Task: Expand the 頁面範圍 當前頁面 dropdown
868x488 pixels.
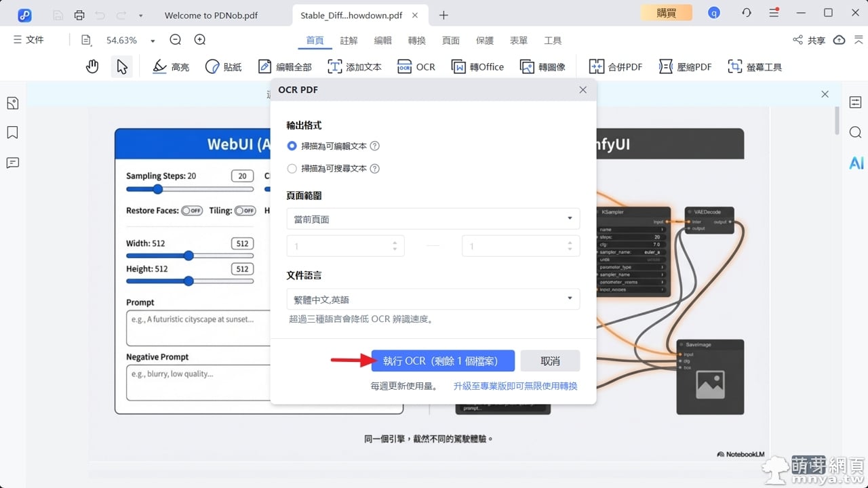Action: coord(433,219)
